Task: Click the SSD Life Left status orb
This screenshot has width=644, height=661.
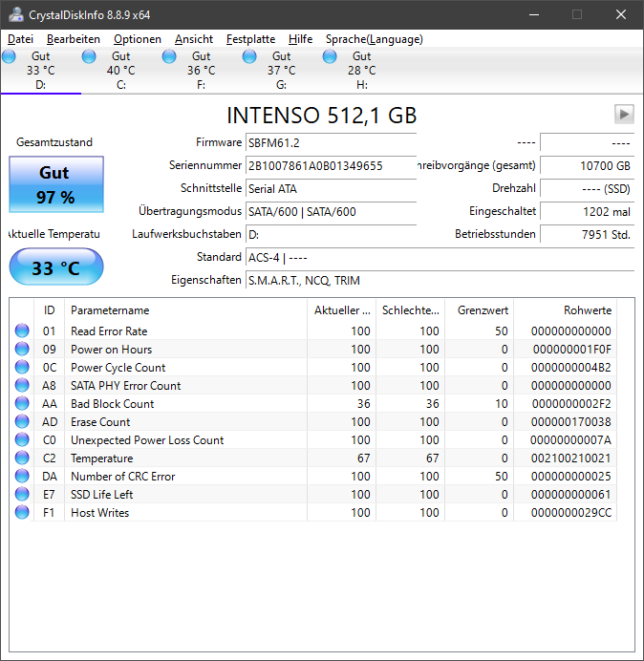Action: pyautogui.click(x=22, y=494)
